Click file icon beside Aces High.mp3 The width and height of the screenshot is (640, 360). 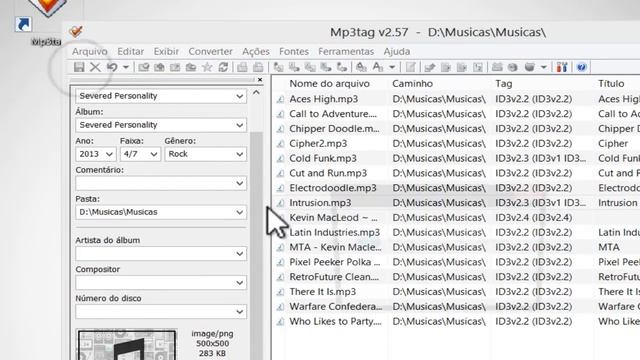pyautogui.click(x=280, y=99)
